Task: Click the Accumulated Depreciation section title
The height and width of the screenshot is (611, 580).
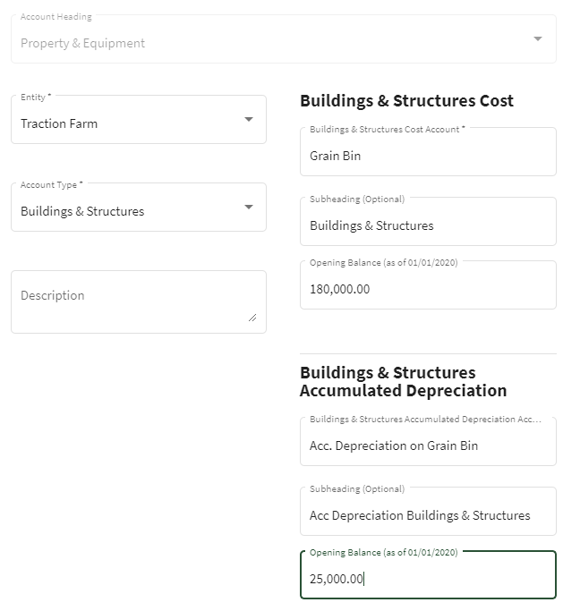Action: [403, 381]
